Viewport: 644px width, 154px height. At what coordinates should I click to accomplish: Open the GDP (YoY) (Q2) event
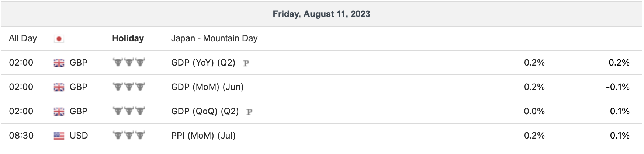pyautogui.click(x=203, y=63)
